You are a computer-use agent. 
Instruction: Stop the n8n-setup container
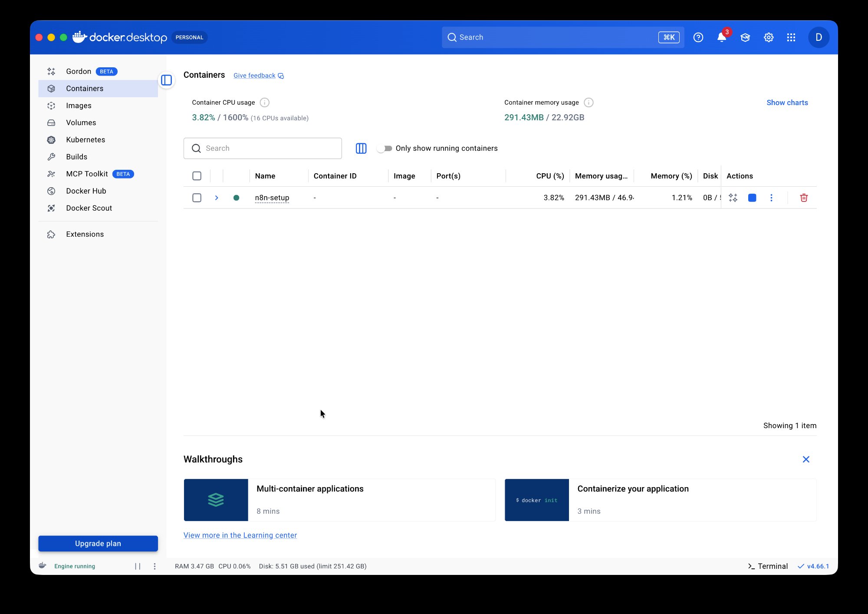pyautogui.click(x=752, y=198)
